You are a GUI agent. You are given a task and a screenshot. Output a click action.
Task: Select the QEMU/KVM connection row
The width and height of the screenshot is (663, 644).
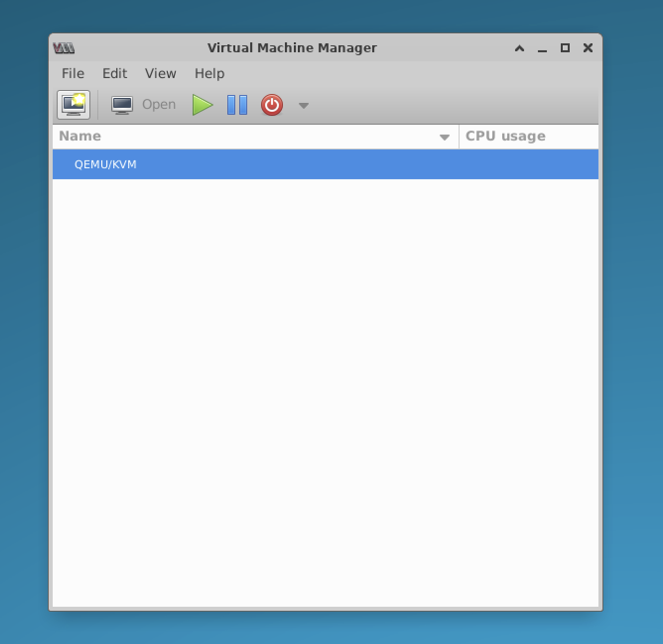coord(326,164)
